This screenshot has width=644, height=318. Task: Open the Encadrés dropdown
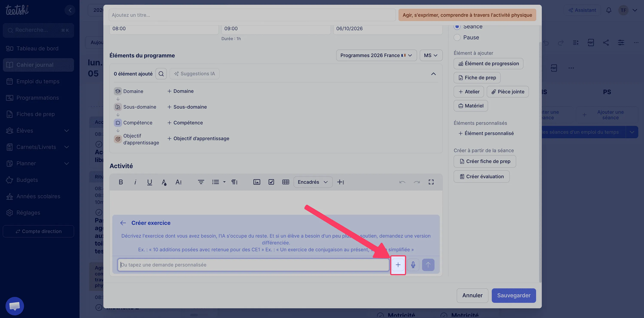click(313, 182)
